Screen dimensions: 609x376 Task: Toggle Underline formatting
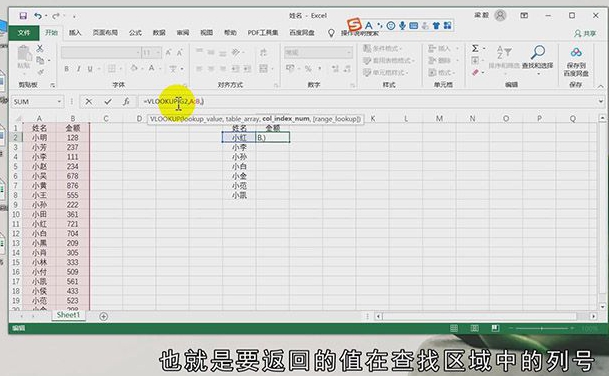90,69
